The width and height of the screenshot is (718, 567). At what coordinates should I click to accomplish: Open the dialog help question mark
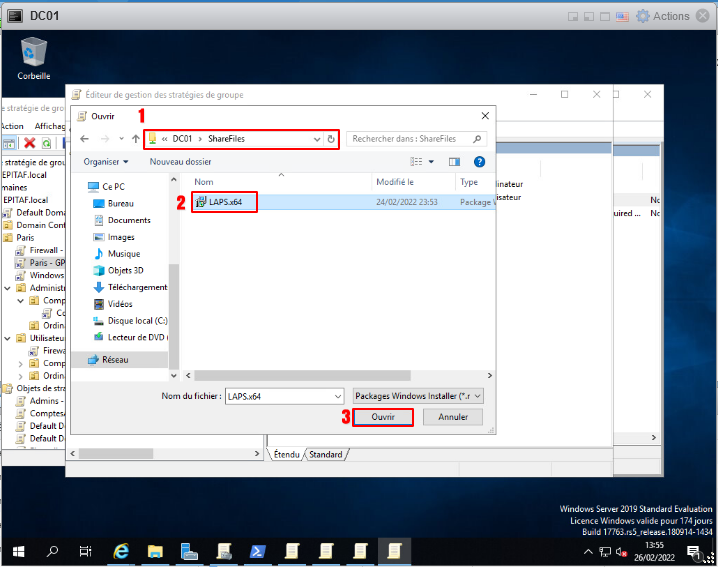click(x=479, y=161)
